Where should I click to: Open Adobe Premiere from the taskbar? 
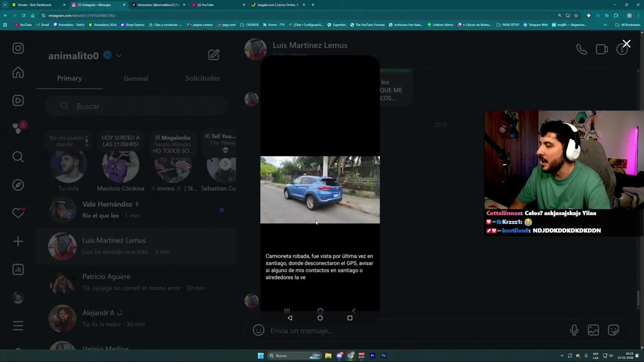(372, 356)
